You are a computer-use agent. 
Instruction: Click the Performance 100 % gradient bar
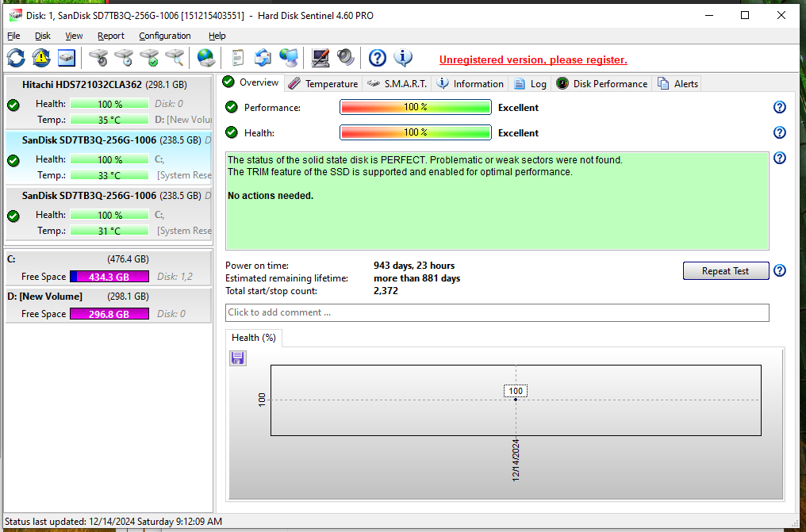pyautogui.click(x=416, y=107)
